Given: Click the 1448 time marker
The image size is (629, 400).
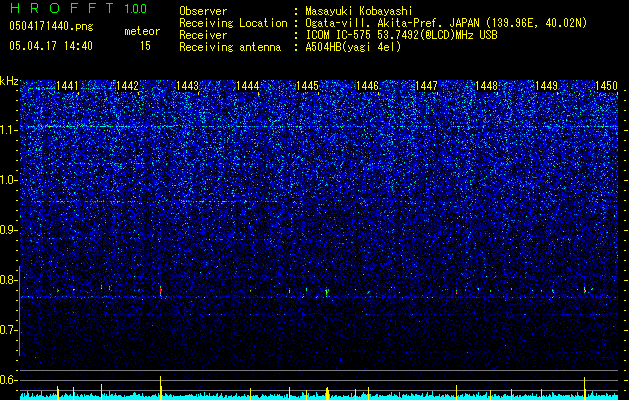Looking at the screenshot, I should coord(487,86).
